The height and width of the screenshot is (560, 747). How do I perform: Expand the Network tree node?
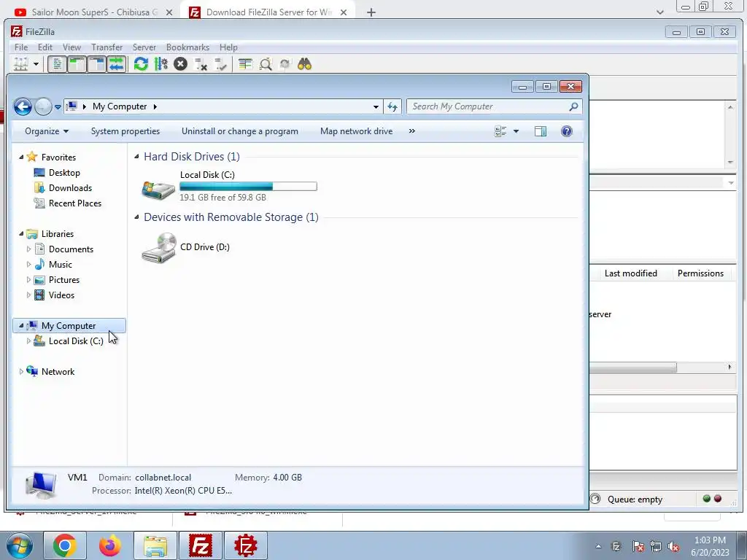pos(21,371)
